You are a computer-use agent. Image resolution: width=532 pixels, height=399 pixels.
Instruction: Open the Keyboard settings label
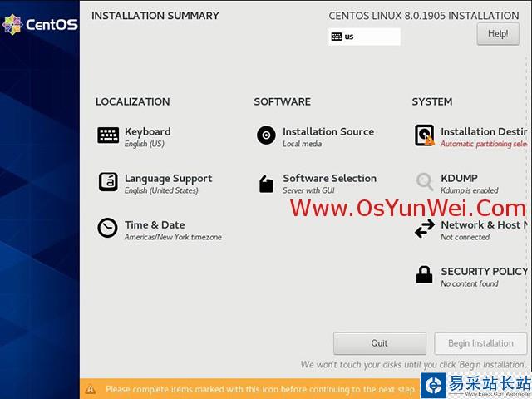tap(148, 131)
